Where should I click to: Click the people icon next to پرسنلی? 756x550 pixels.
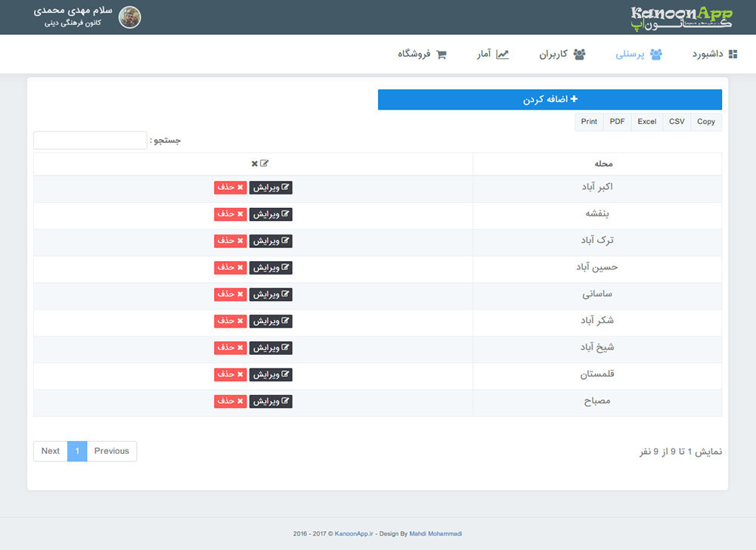[x=657, y=54]
